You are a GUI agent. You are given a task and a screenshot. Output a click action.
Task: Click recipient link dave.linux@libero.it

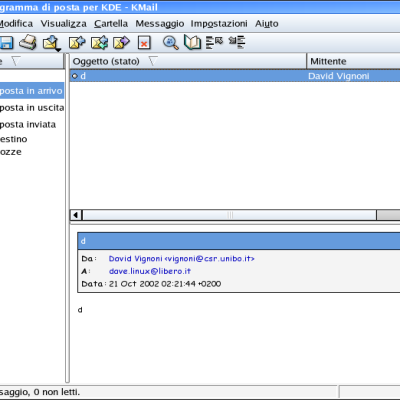pyautogui.click(x=150, y=271)
